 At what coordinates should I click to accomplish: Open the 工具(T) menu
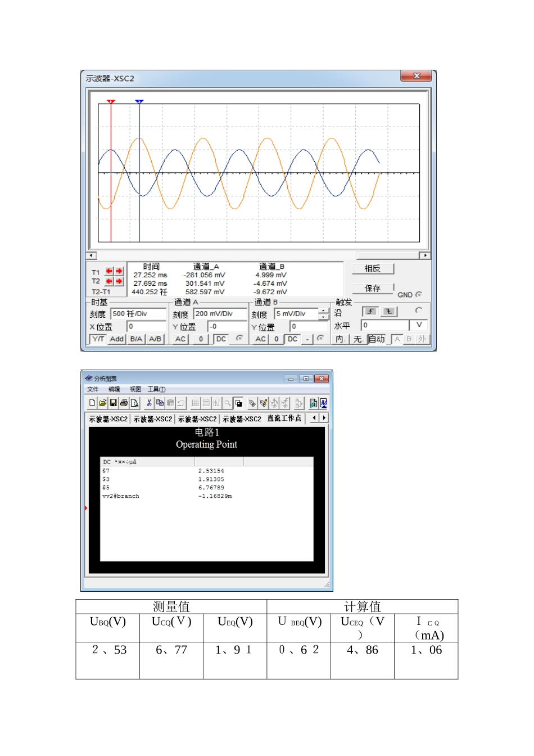click(157, 389)
